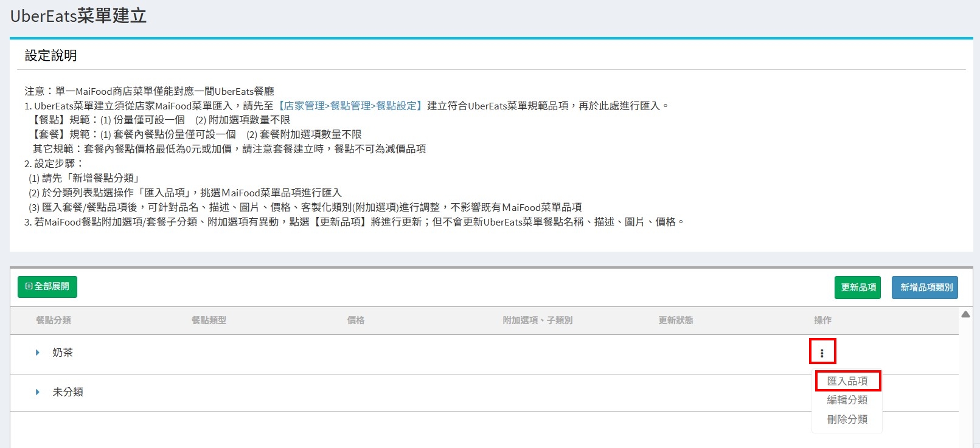Screen dimensions: 980x448
Task: Pick 刪除分類 from the actions menu
Action: 847,419
